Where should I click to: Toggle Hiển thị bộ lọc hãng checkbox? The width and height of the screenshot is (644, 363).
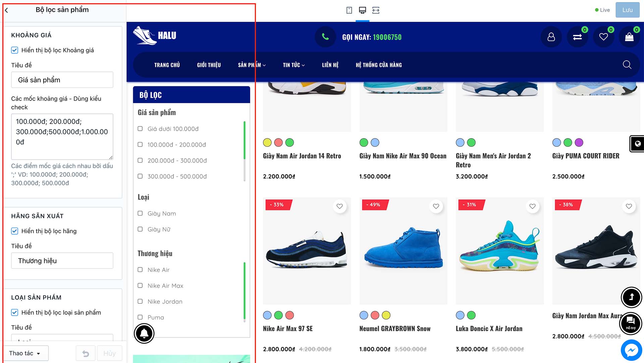15,231
